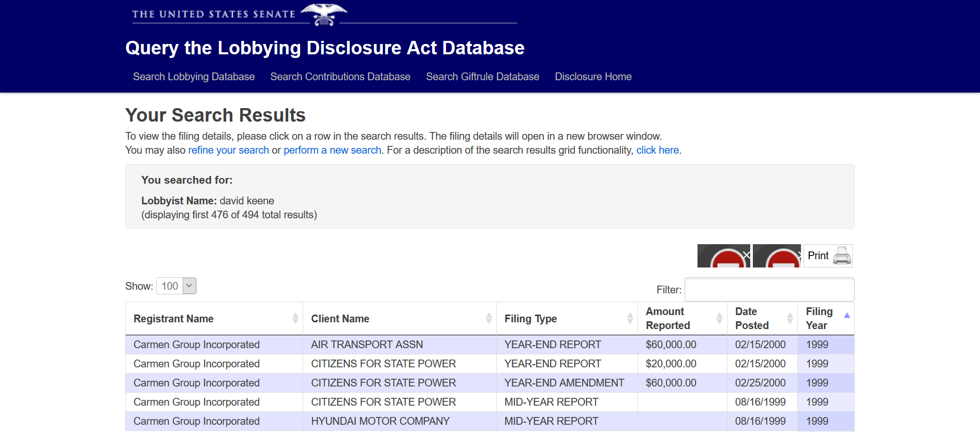This screenshot has height=432, width=980.
Task: Click the Senate eagle logo
Action: [324, 14]
